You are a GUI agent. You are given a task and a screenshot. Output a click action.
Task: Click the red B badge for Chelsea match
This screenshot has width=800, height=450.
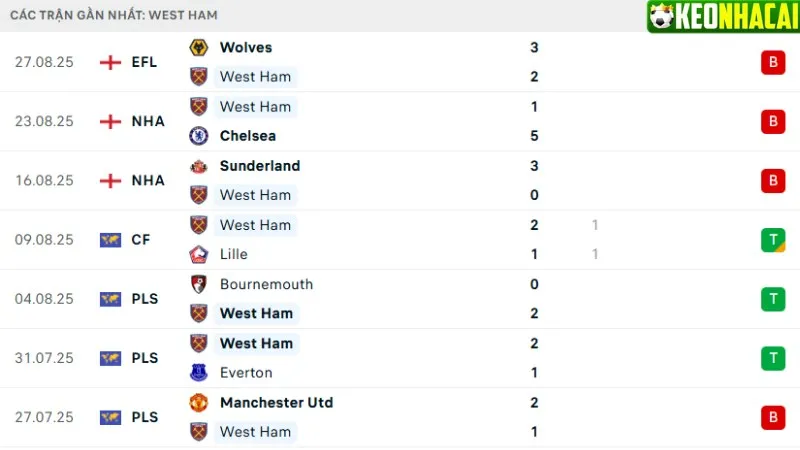point(771,122)
